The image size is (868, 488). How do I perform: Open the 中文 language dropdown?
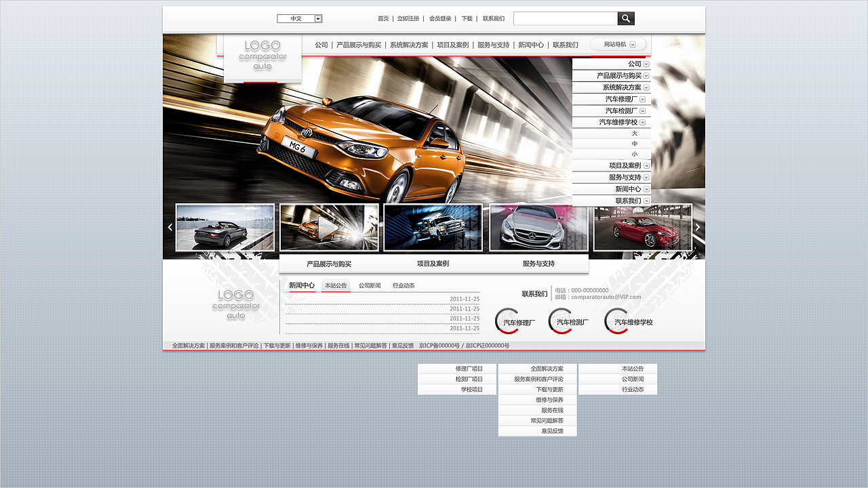coord(300,19)
